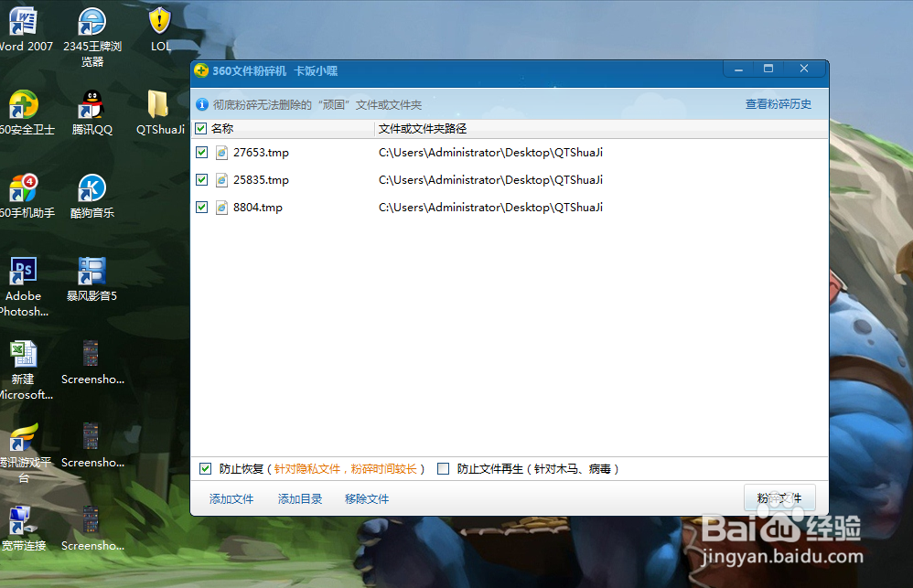Click the file icon of 27653.tmp
Viewport: 913px width, 588px height.
click(x=221, y=153)
